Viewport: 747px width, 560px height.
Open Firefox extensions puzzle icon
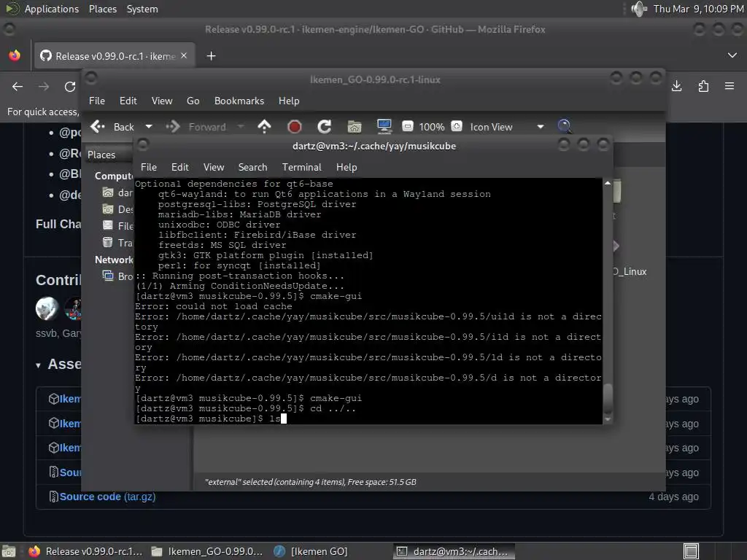703,86
